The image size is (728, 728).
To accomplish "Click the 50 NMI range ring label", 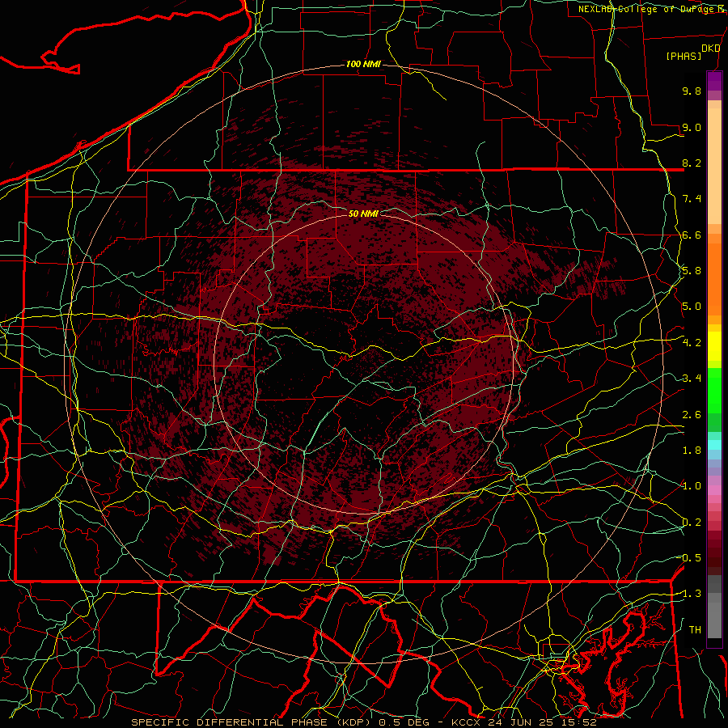I will [x=363, y=214].
